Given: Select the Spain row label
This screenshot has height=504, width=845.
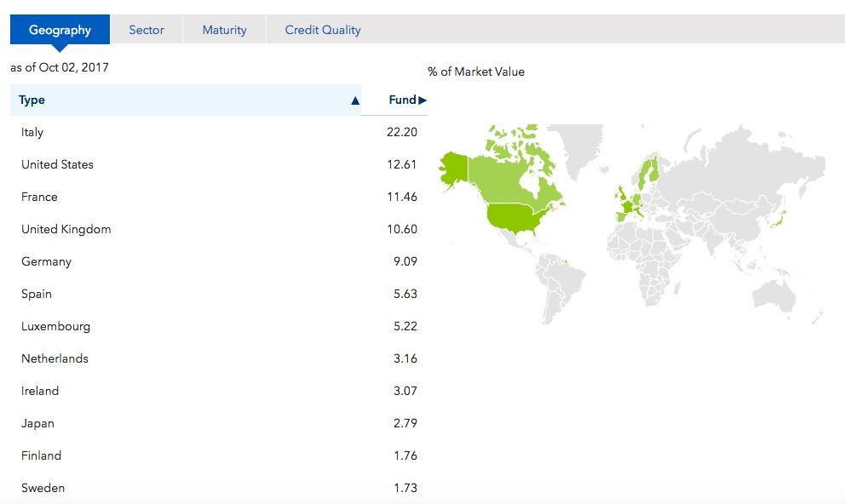Looking at the screenshot, I should [37, 294].
